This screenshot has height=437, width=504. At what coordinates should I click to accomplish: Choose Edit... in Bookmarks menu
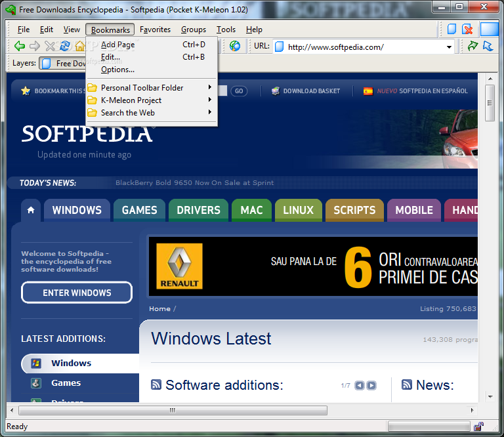tap(151, 57)
